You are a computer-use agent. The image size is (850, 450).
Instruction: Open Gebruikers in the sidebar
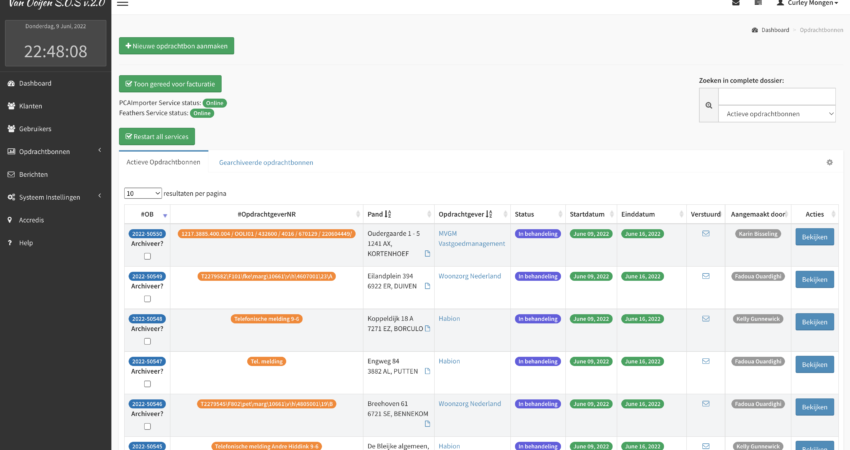click(35, 129)
